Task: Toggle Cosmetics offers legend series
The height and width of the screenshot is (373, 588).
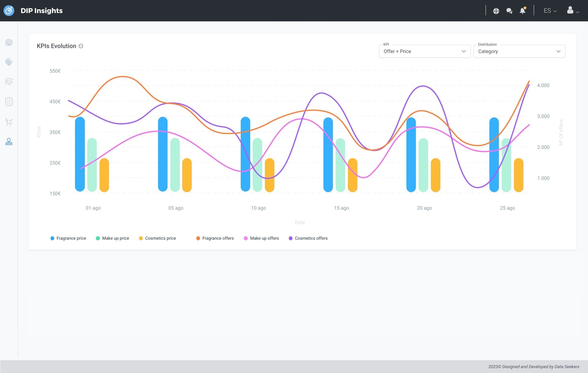Action: pyautogui.click(x=308, y=238)
